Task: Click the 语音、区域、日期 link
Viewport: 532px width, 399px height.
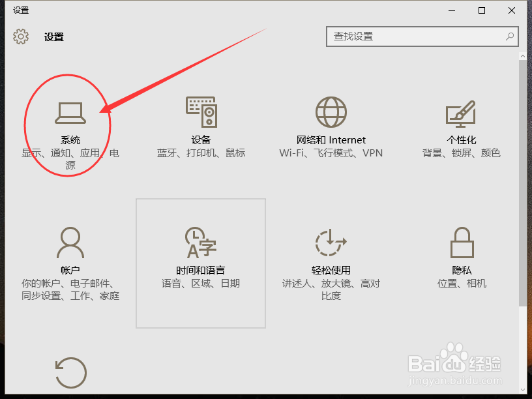Action: point(201,284)
